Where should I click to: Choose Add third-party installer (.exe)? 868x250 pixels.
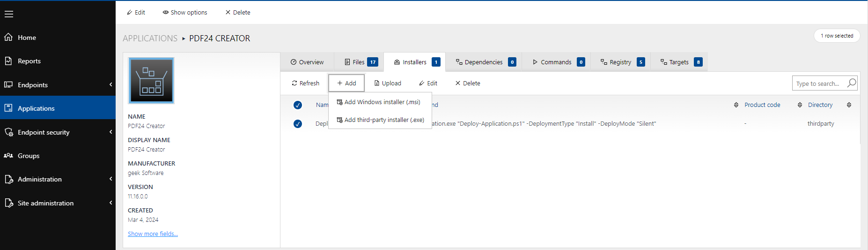coord(384,120)
